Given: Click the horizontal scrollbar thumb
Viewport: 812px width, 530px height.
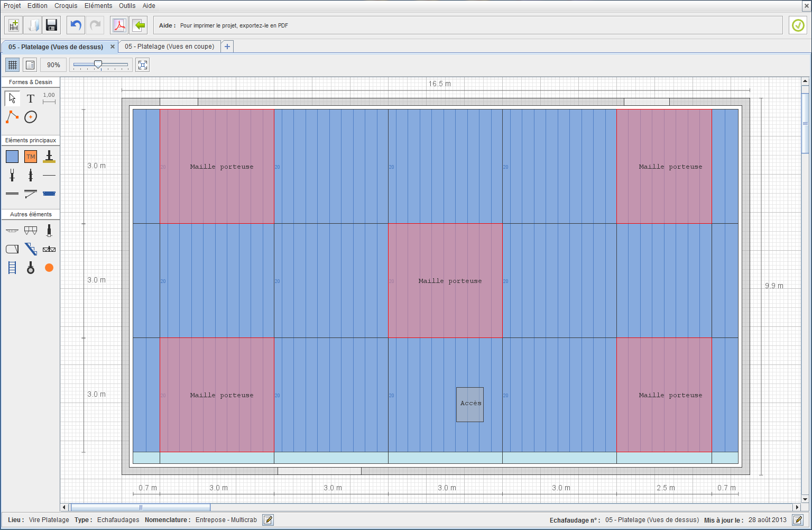Looking at the screenshot, I should pyautogui.click(x=141, y=508).
